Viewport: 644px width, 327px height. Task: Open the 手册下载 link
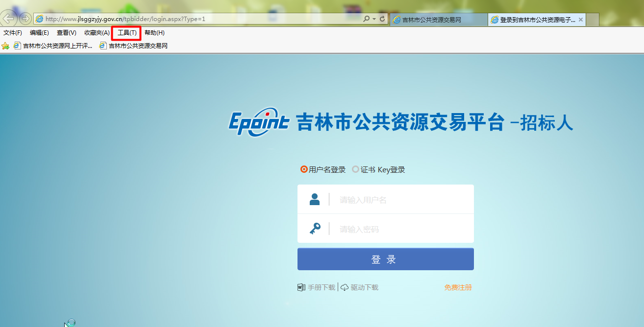click(x=317, y=287)
